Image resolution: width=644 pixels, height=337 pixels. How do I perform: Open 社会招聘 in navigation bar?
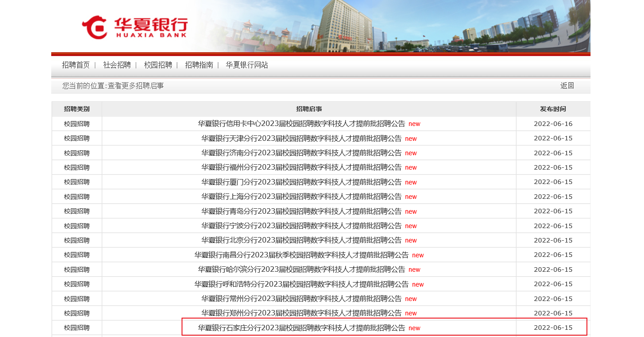pos(117,65)
